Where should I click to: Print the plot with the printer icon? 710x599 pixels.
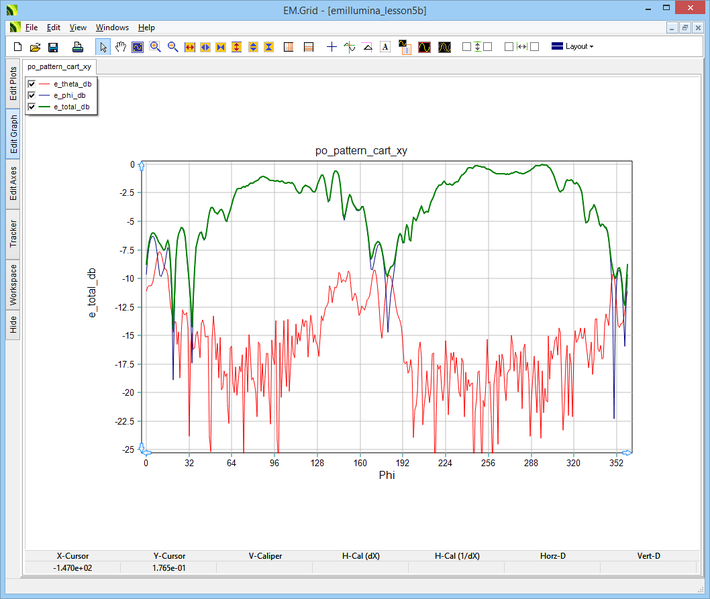click(77, 47)
